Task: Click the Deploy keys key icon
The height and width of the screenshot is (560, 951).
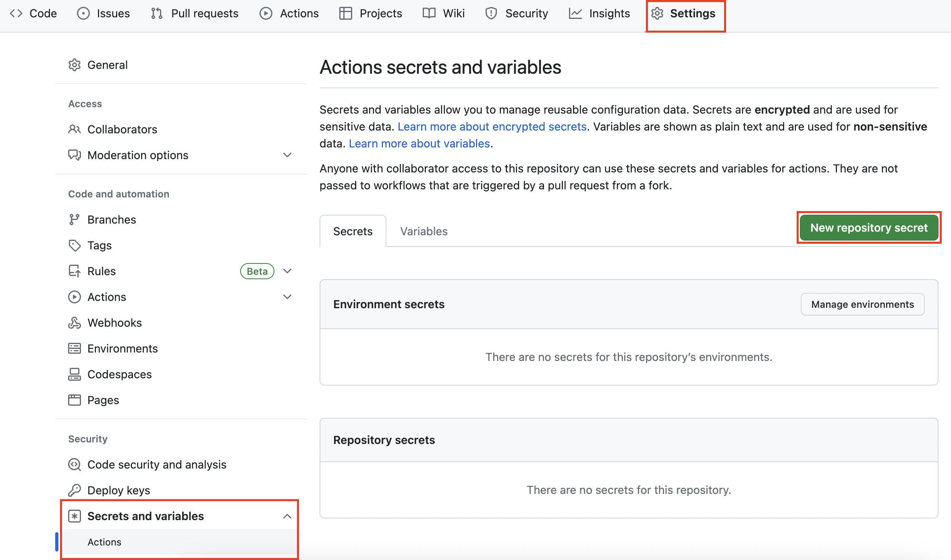Action: pyautogui.click(x=75, y=490)
